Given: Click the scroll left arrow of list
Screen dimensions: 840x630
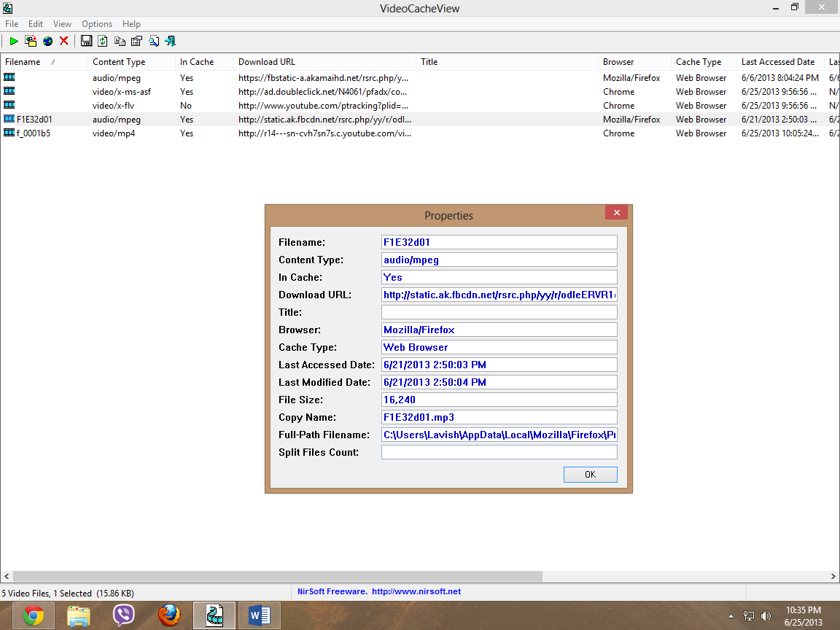Looking at the screenshot, I should [x=7, y=577].
